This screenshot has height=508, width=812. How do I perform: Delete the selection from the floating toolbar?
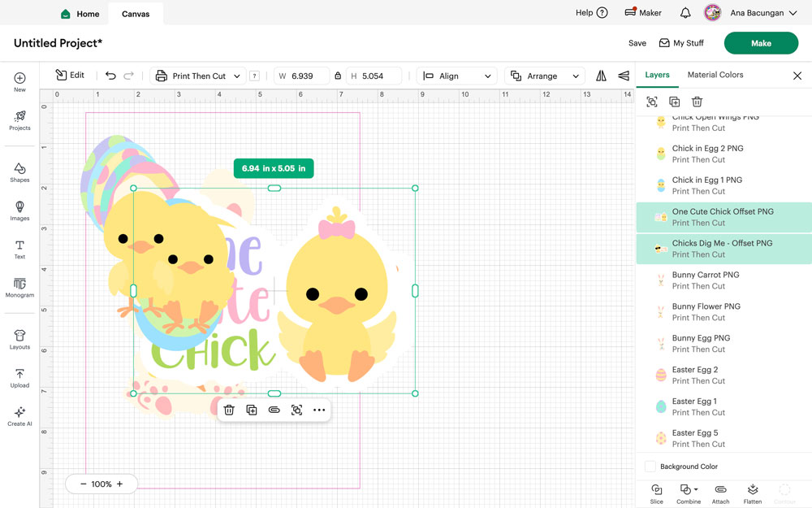[x=229, y=410]
